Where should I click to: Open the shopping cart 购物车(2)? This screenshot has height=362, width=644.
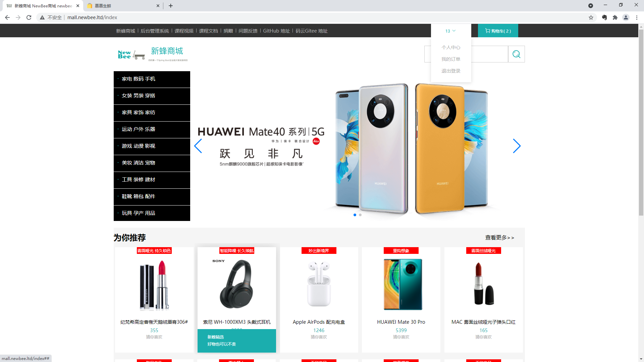[498, 31]
